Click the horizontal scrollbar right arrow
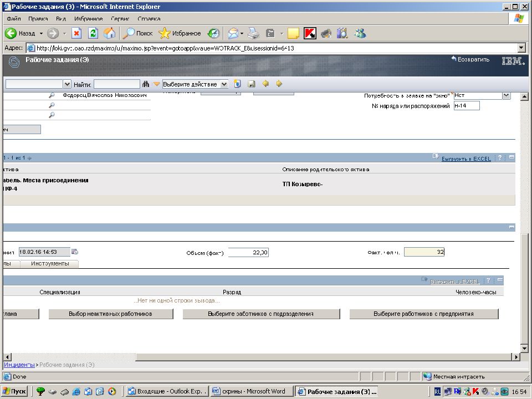532x399 pixels. tap(516, 356)
